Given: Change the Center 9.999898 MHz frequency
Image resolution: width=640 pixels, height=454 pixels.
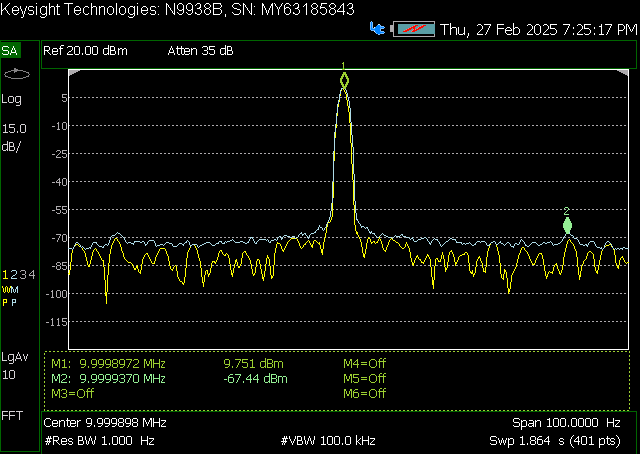Looking at the screenshot, I should pyautogui.click(x=105, y=423).
